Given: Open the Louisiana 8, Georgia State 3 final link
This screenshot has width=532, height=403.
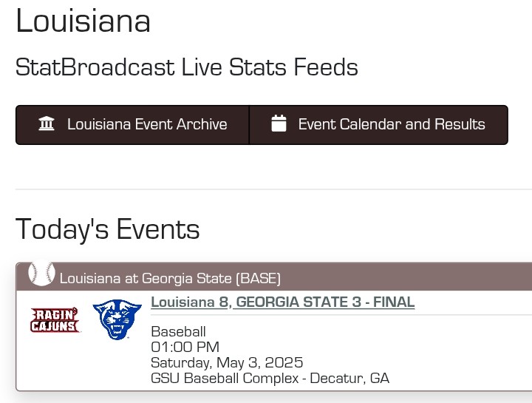Looking at the screenshot, I should tap(282, 302).
